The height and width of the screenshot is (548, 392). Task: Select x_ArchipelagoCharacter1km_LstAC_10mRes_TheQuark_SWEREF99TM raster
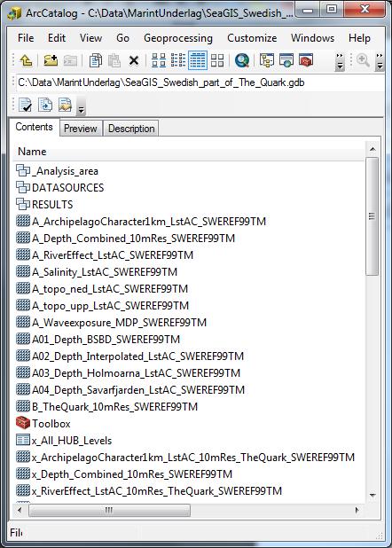click(x=185, y=458)
